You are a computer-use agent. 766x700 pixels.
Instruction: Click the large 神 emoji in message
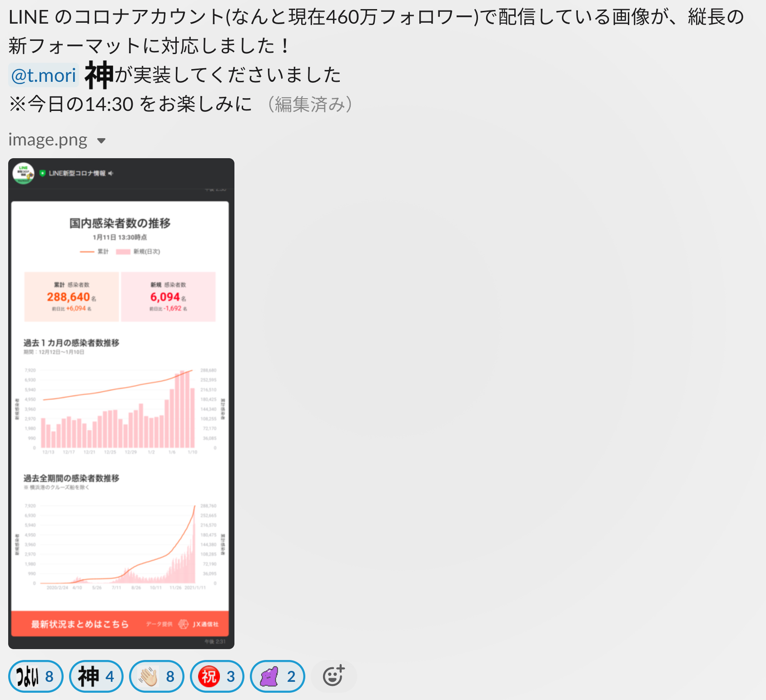pos(99,75)
